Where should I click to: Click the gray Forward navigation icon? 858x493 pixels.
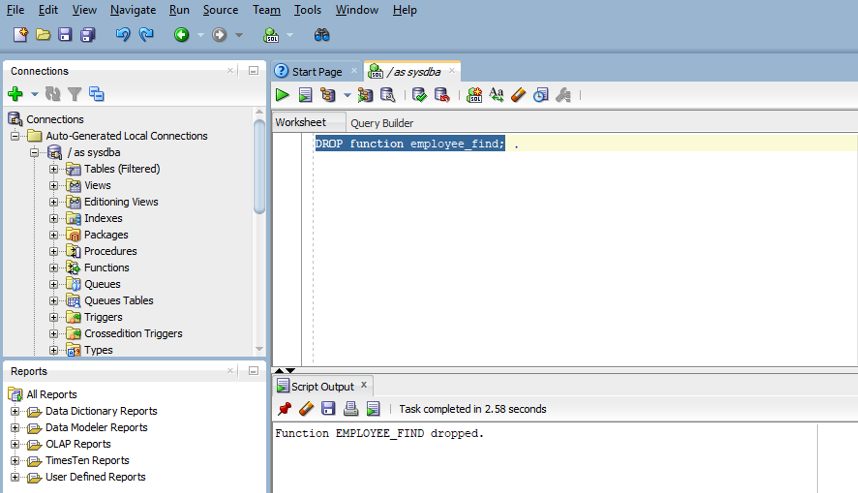[219, 35]
